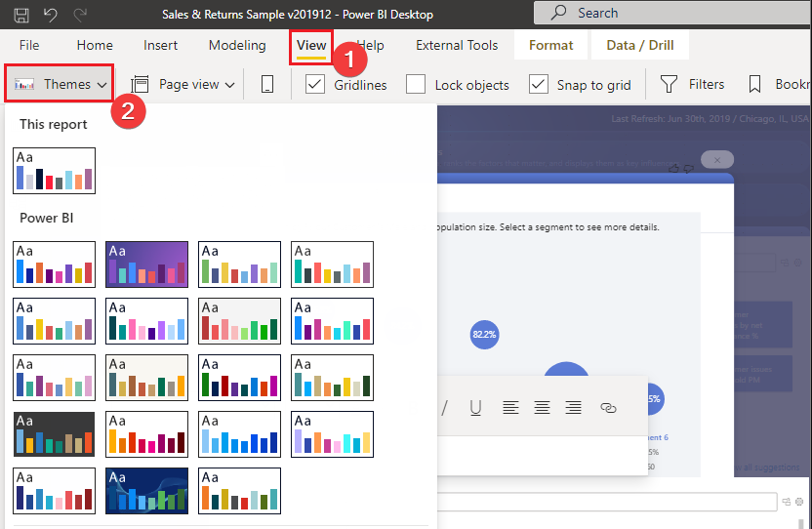812x529 pixels.
Task: Select the center align text icon
Action: tap(542, 408)
